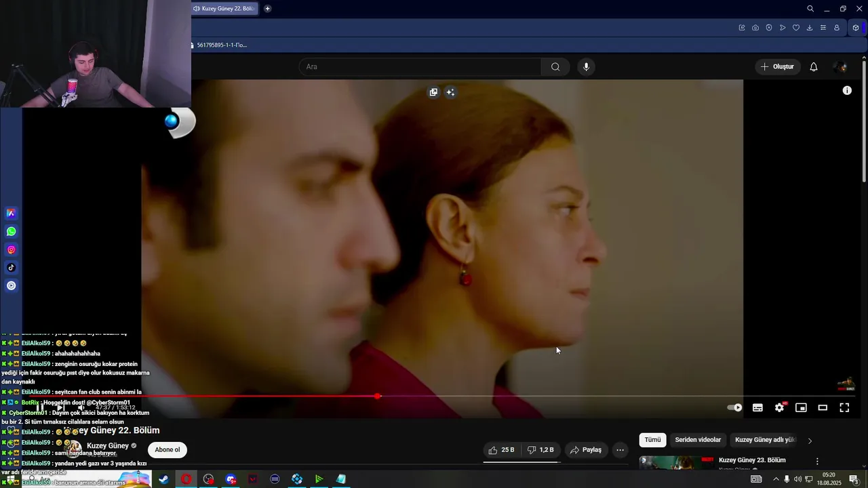Open YouTube notifications bell

814,66
